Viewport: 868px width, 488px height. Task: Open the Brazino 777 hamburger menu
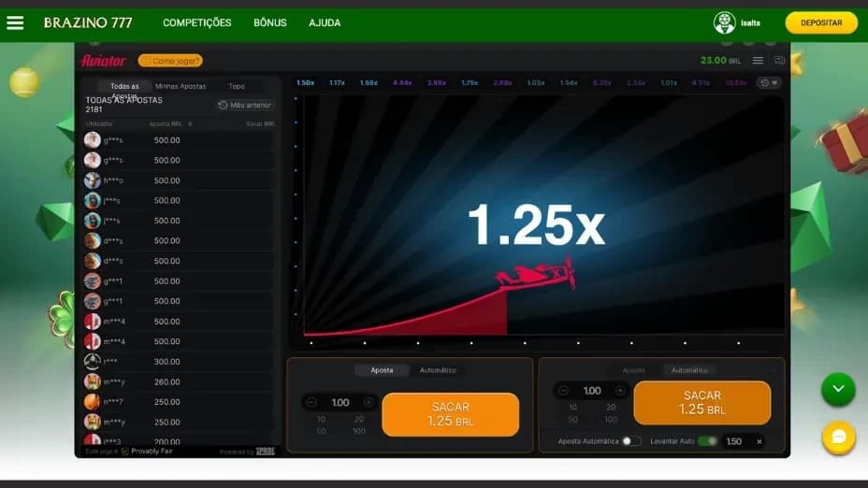point(15,22)
